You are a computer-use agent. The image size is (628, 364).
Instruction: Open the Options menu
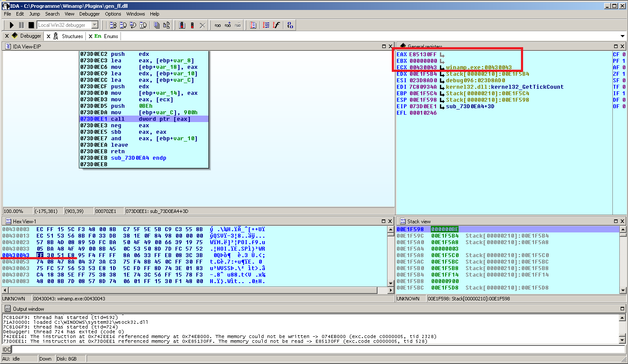113,14
